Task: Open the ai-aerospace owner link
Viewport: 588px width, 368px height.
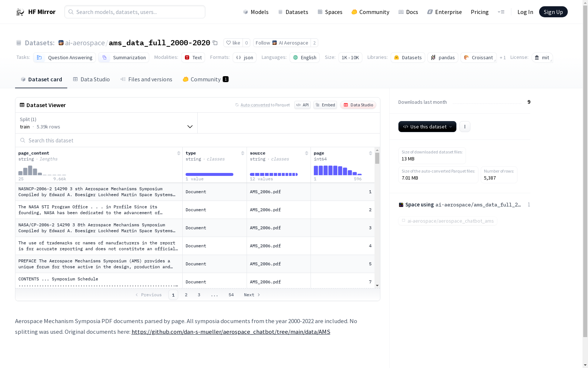Action: tap(85, 43)
